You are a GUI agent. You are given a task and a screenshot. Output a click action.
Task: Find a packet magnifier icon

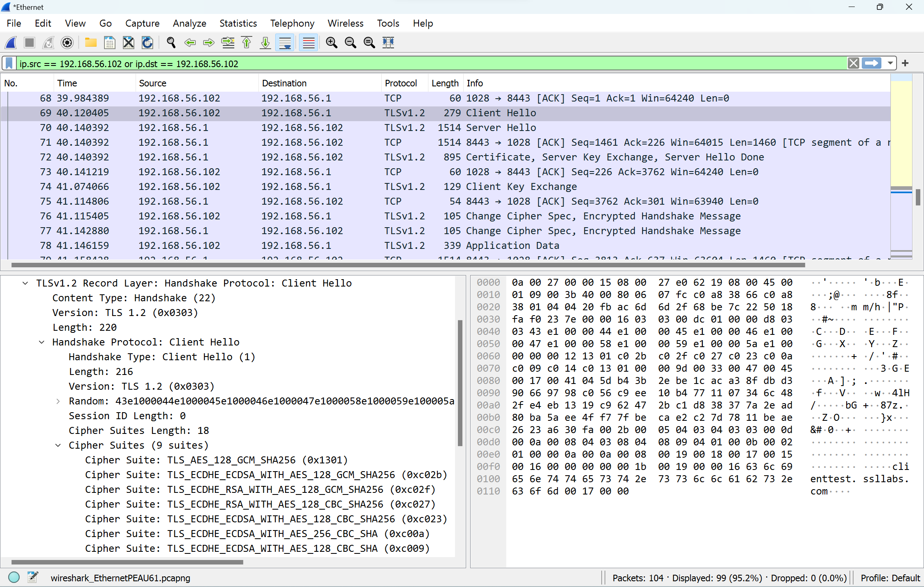pos(171,43)
